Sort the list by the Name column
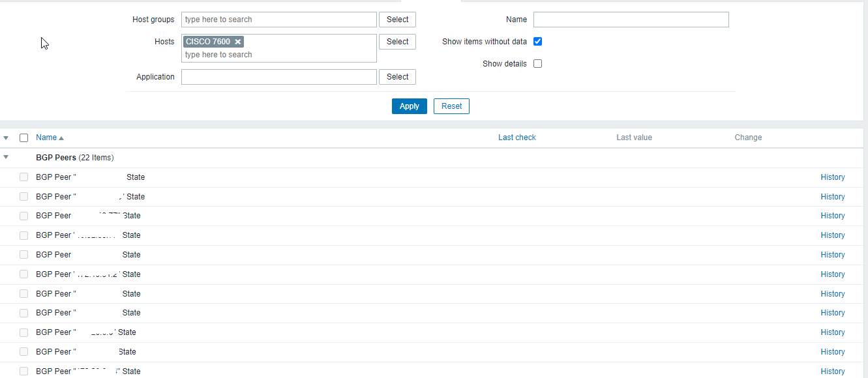Screen dimensions: 868x378 pos(50,138)
